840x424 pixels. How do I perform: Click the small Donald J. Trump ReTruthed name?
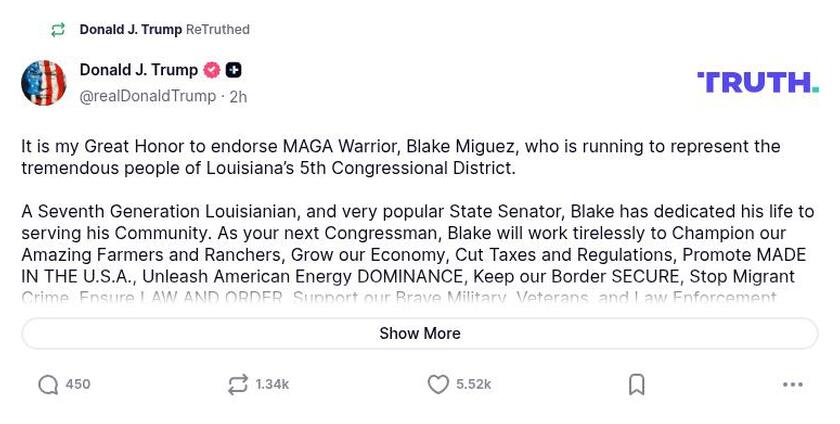coord(131,30)
